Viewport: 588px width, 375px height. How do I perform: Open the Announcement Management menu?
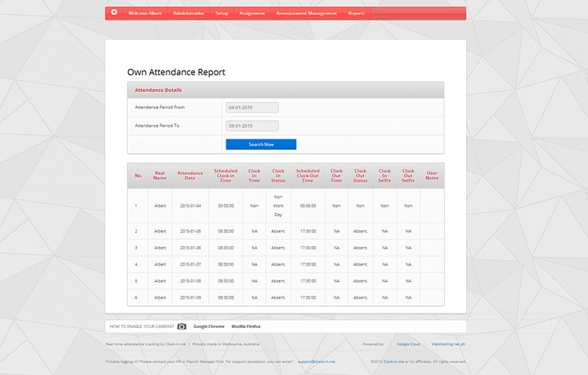(306, 13)
